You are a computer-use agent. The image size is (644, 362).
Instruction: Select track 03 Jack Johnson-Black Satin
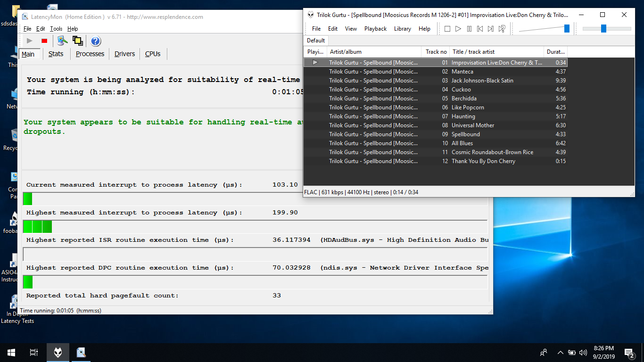click(x=436, y=81)
